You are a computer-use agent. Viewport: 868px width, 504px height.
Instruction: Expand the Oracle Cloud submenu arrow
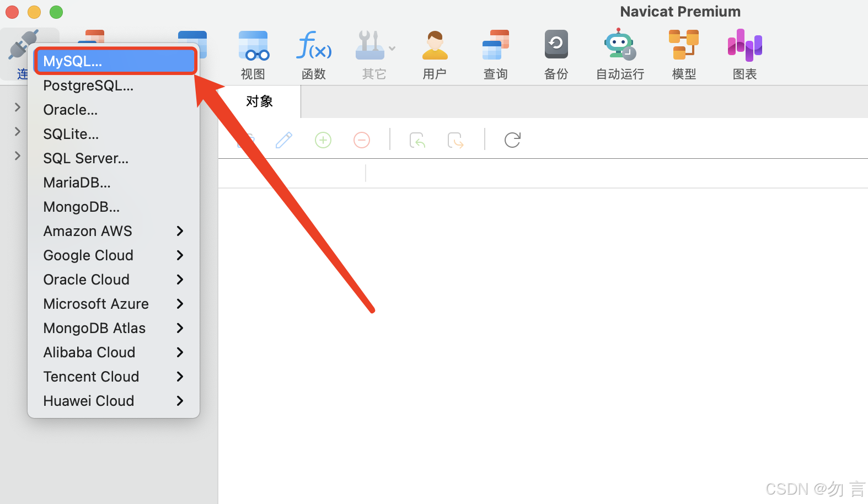pyautogui.click(x=180, y=280)
